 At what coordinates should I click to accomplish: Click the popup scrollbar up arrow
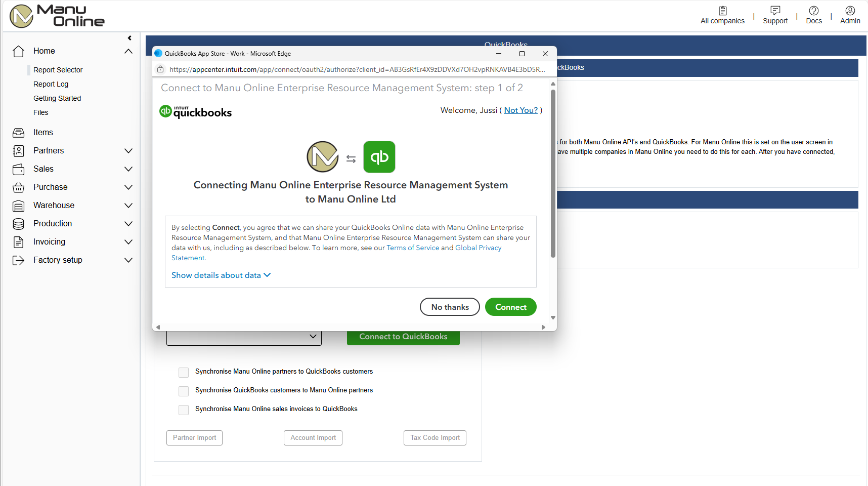(553, 84)
